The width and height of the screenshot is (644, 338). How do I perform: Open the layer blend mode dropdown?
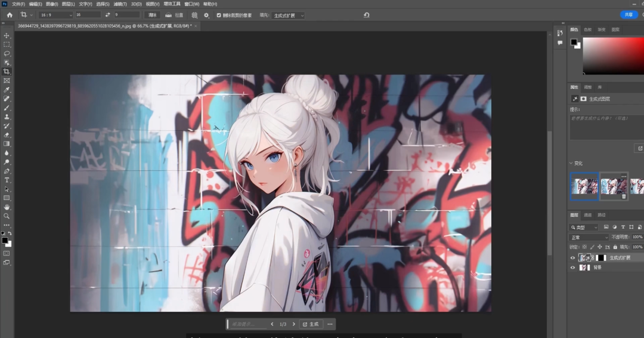pos(589,237)
